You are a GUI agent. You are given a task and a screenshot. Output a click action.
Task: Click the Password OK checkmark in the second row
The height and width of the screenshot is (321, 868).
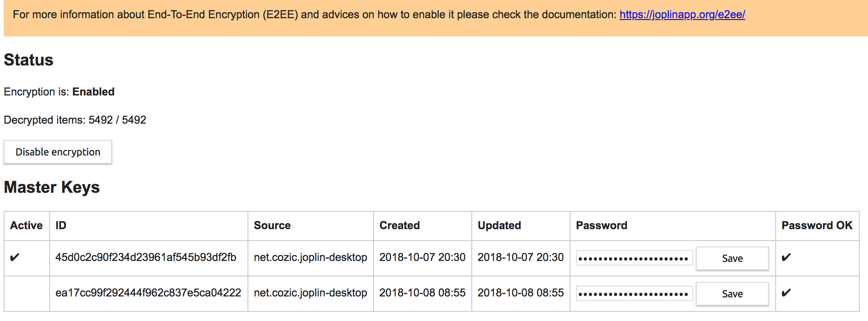(786, 293)
